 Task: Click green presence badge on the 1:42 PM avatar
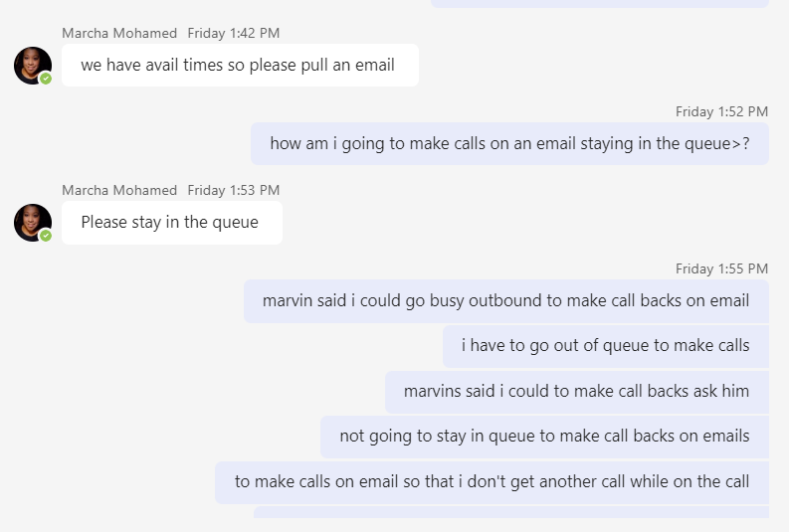coord(46,79)
